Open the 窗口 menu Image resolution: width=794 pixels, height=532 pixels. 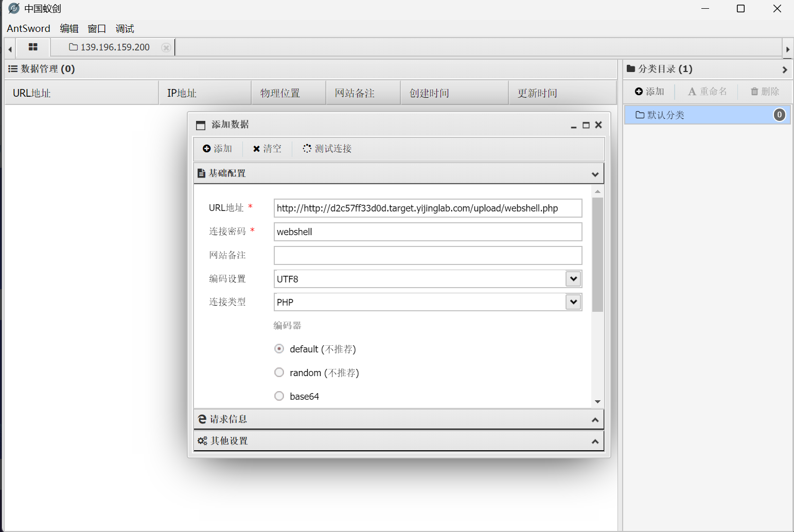point(97,28)
